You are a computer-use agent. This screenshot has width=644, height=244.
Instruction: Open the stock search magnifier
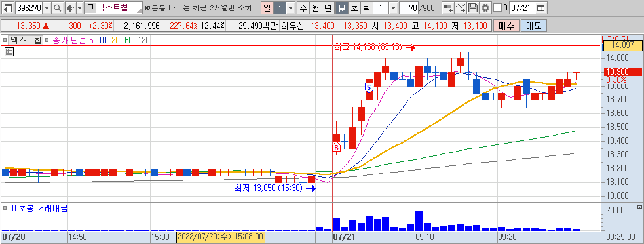(x=57, y=8)
